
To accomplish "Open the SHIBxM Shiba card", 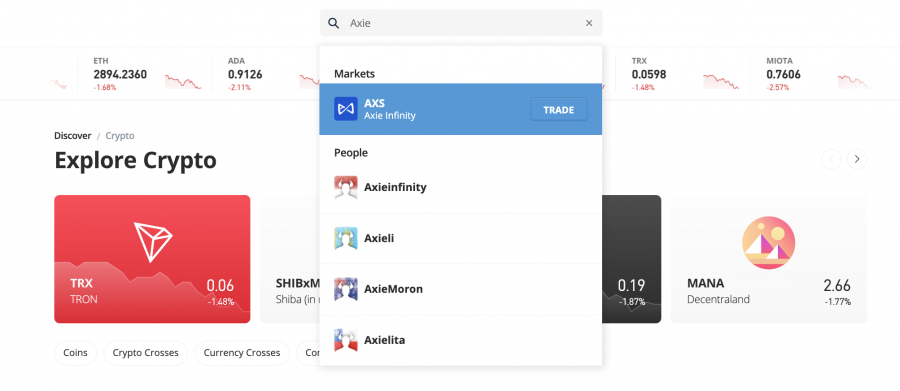I will pos(290,259).
